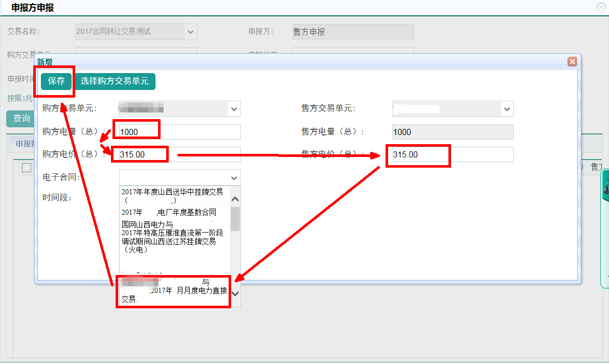The image size is (609, 364).
Task: Click the 选择购方交易单元 button
Action: pyautogui.click(x=115, y=81)
